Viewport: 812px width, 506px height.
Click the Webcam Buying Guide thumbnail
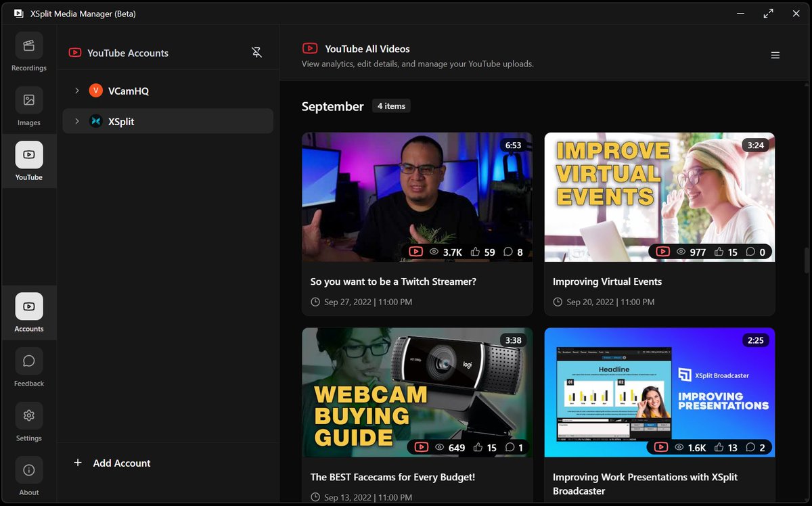click(x=417, y=392)
